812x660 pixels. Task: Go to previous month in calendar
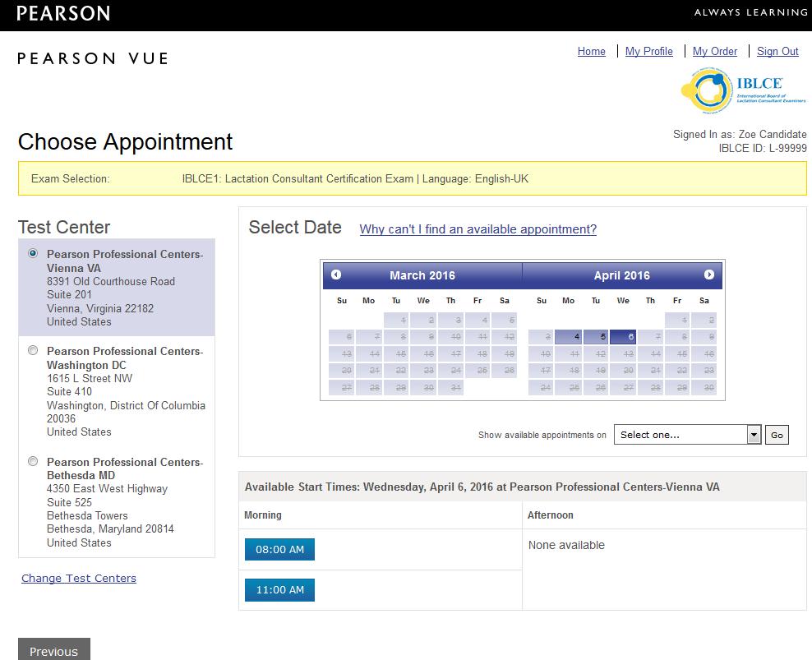(336, 275)
